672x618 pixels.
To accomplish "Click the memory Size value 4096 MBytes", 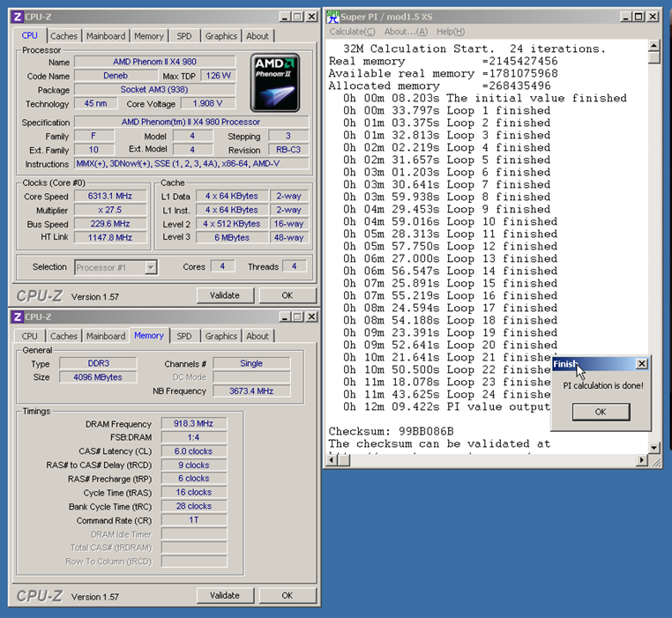I will [x=98, y=377].
